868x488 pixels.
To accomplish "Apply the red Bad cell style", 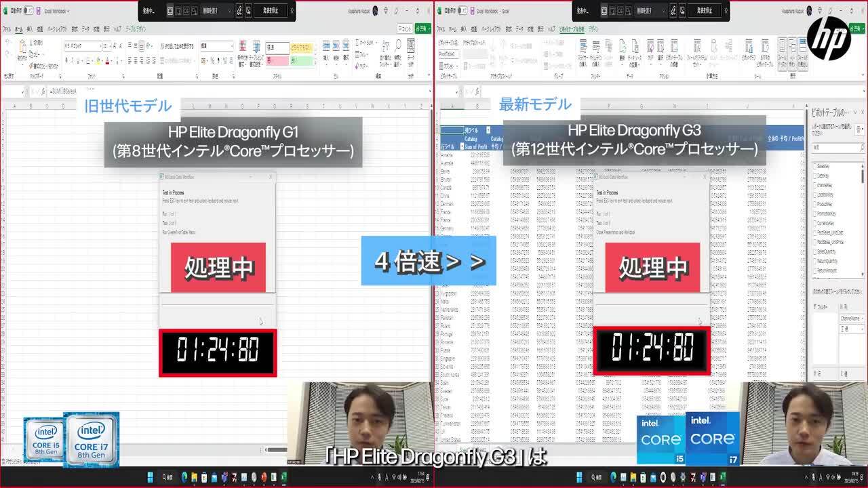I will (277, 60).
